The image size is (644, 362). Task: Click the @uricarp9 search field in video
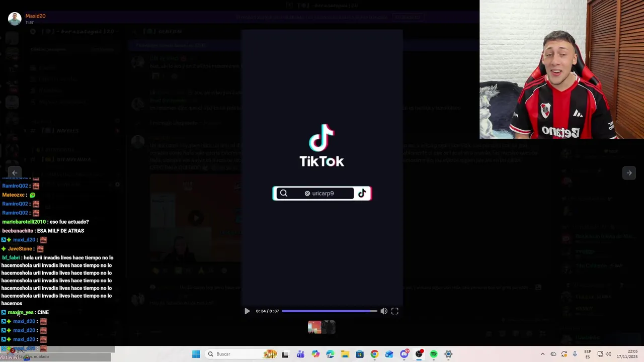(x=322, y=194)
